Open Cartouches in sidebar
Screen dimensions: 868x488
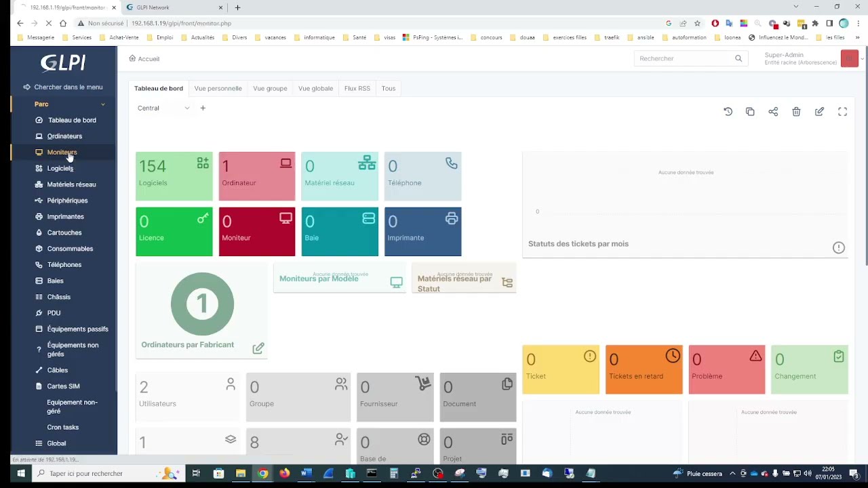58,232
